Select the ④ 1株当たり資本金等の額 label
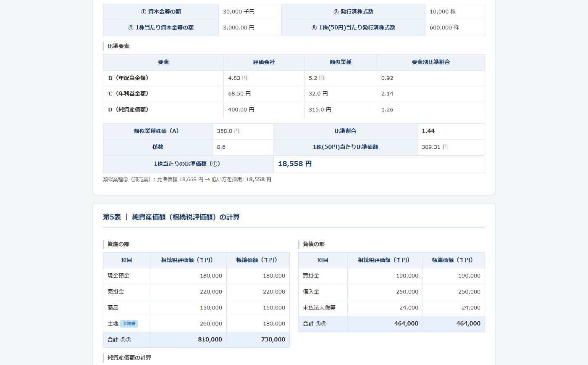The height and width of the screenshot is (365, 588). pyautogui.click(x=161, y=28)
